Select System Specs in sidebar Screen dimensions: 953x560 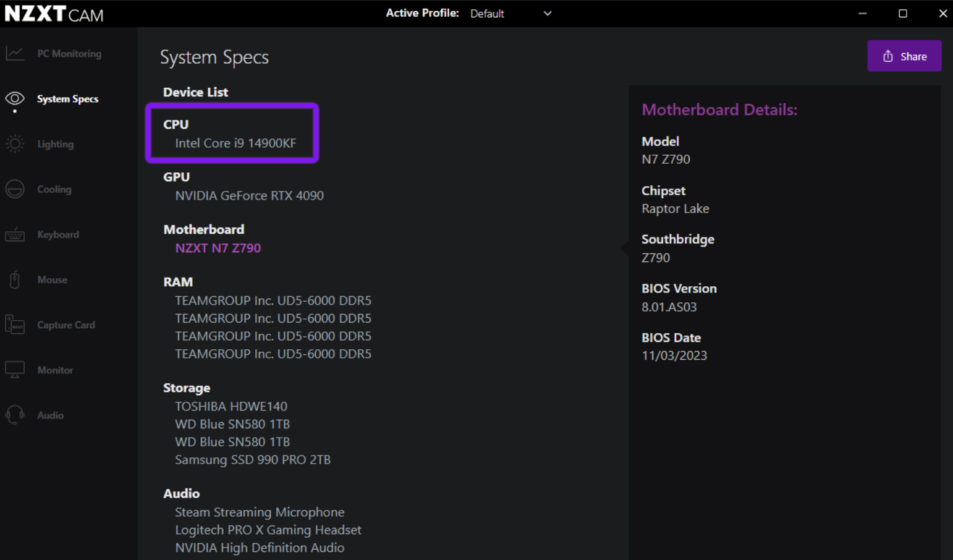[68, 99]
